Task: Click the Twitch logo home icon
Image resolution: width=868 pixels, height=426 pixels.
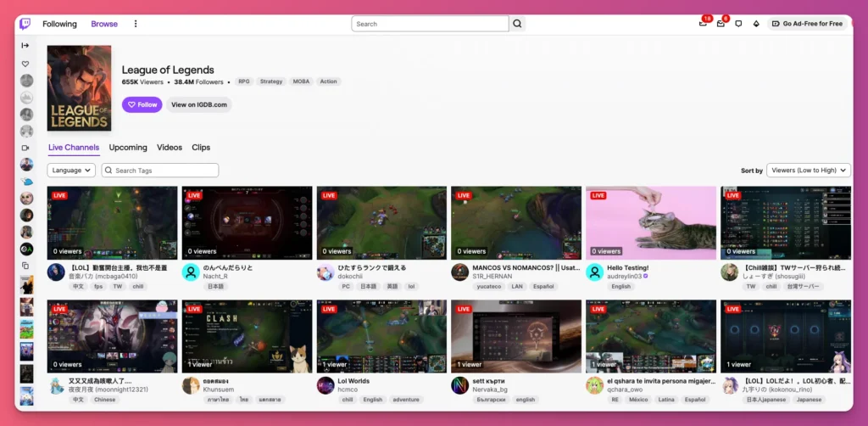Action: [x=25, y=24]
